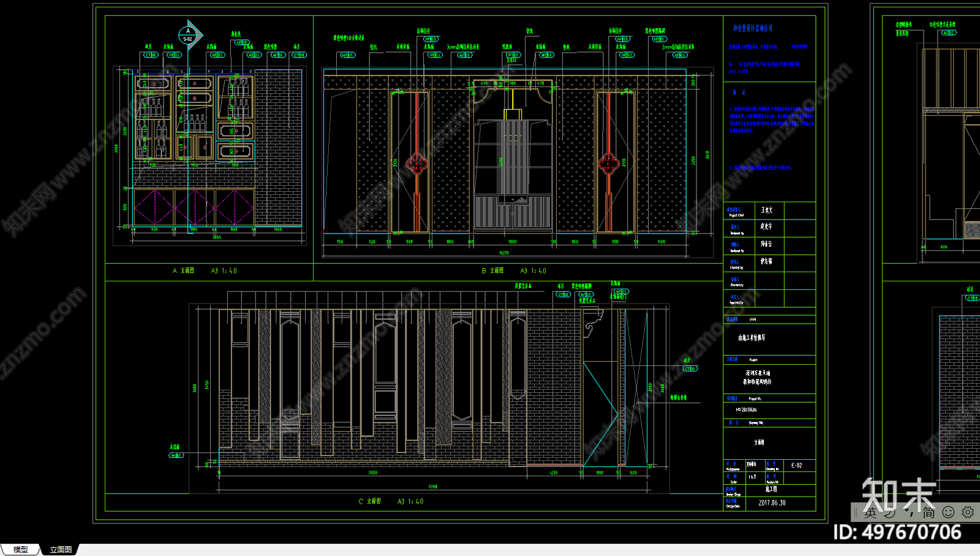This screenshot has width=980, height=556.
Task: Select the date text 2017.06.30
Action: 772,503
